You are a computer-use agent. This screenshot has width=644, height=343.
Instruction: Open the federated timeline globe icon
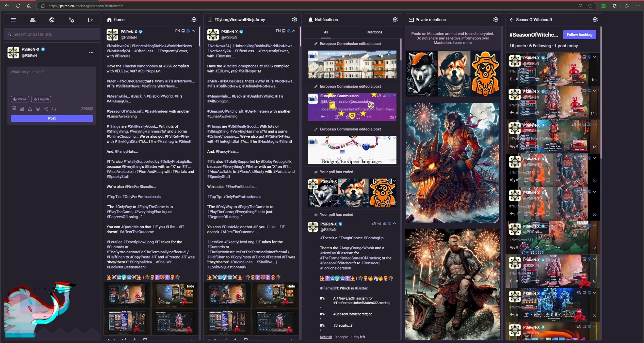click(52, 20)
